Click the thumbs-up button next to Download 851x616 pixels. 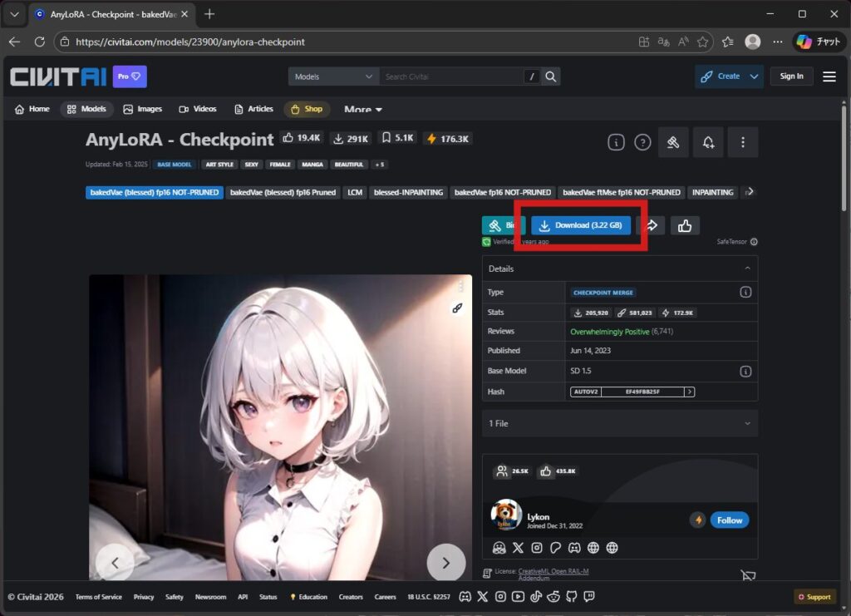tap(685, 225)
